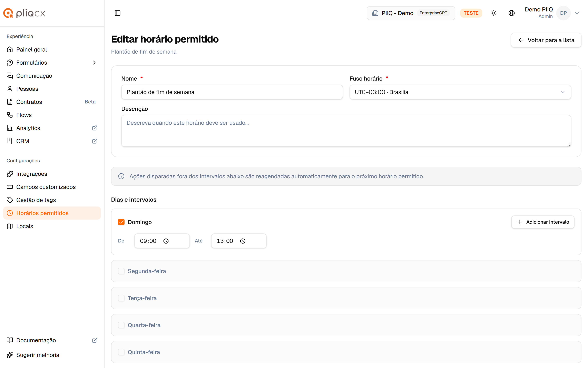Screen dimensions: 588x368
Task: Open the Contratos menu item
Action: (52, 102)
